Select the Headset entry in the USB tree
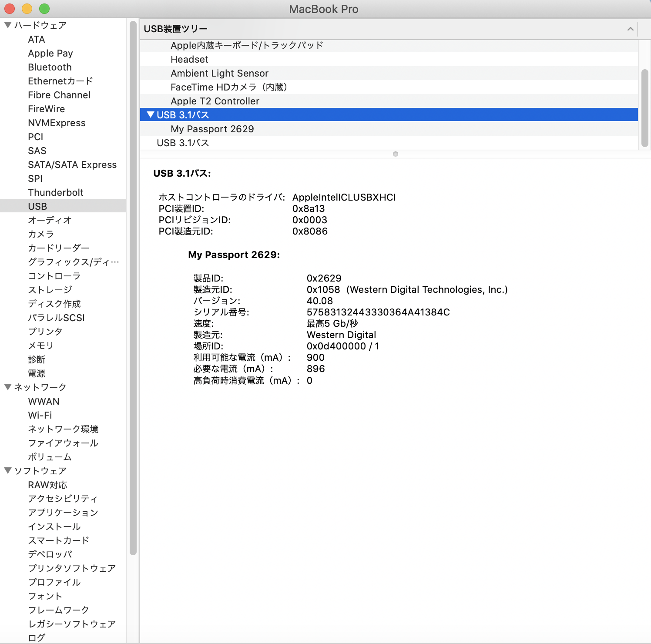 189,59
